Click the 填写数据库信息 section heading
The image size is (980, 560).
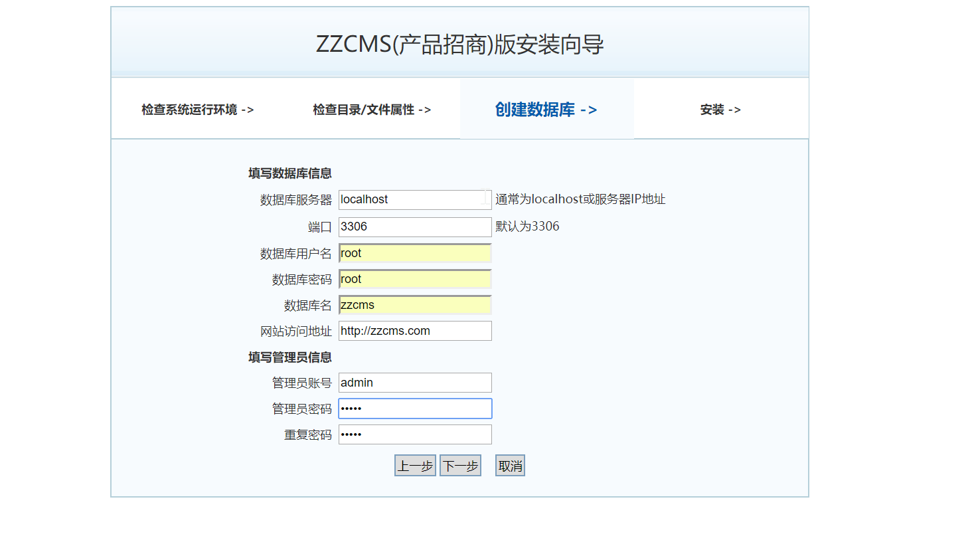click(290, 173)
